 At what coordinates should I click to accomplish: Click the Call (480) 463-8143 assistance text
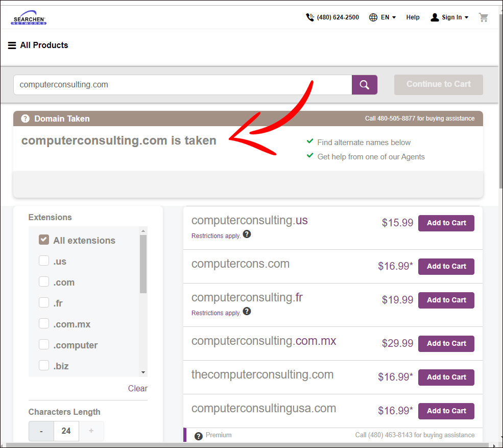pos(415,435)
